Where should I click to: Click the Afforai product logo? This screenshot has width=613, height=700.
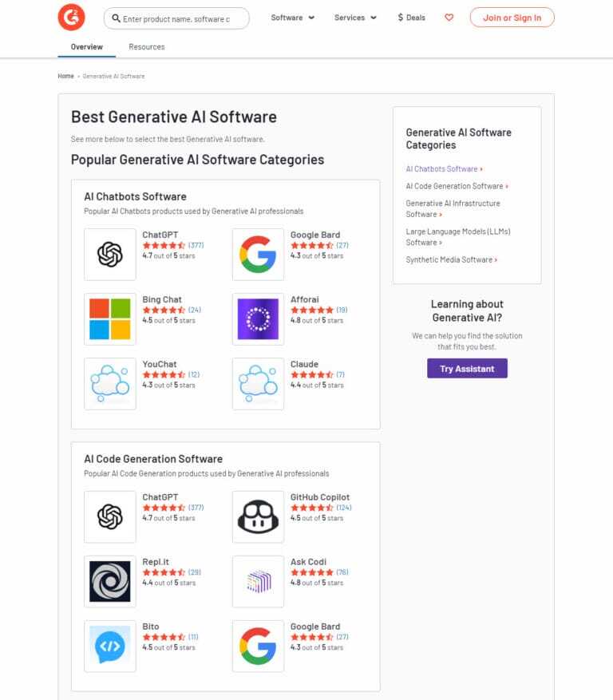coord(258,318)
